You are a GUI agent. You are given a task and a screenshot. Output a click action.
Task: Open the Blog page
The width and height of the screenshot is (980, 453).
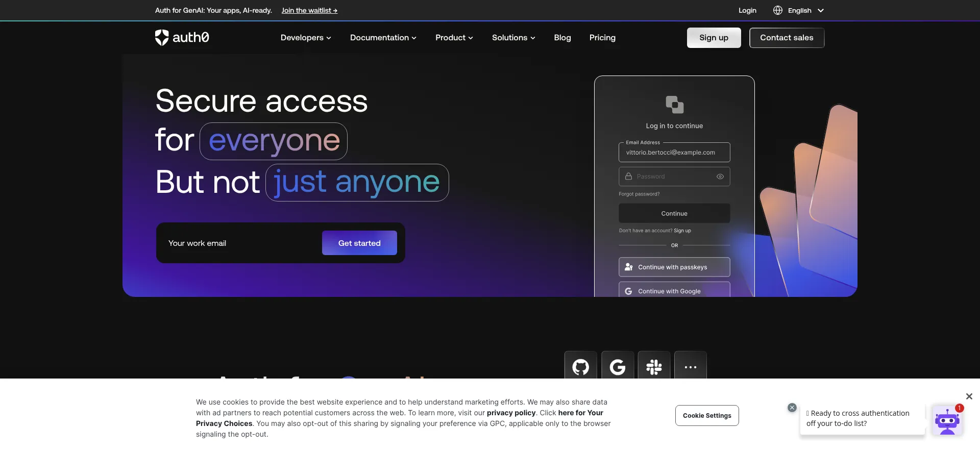pos(562,38)
